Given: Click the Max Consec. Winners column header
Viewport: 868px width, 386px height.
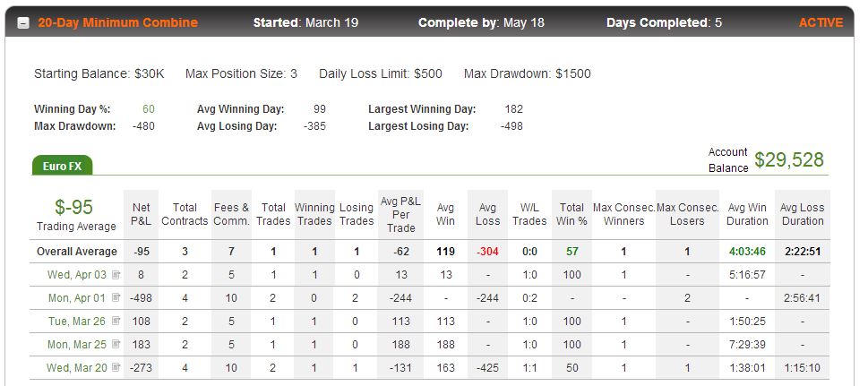Looking at the screenshot, I should coord(623,214).
